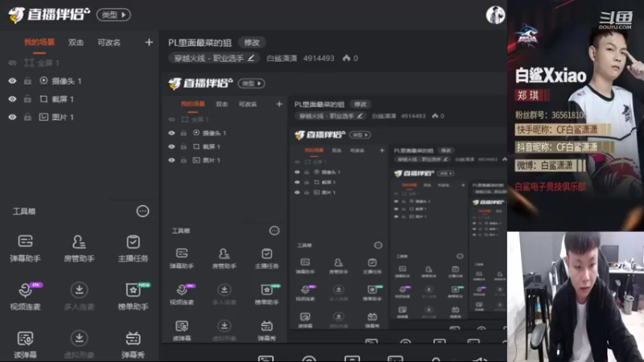Switch to the 双击 scene tab
This screenshot has height=362, width=644.
pos(76,43)
